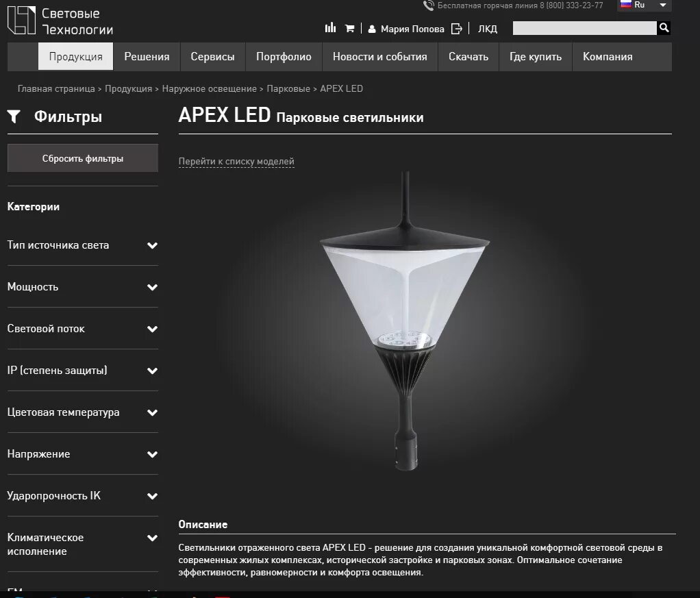Go to Продукция breadcrumb
700x598 pixels.
coord(129,88)
